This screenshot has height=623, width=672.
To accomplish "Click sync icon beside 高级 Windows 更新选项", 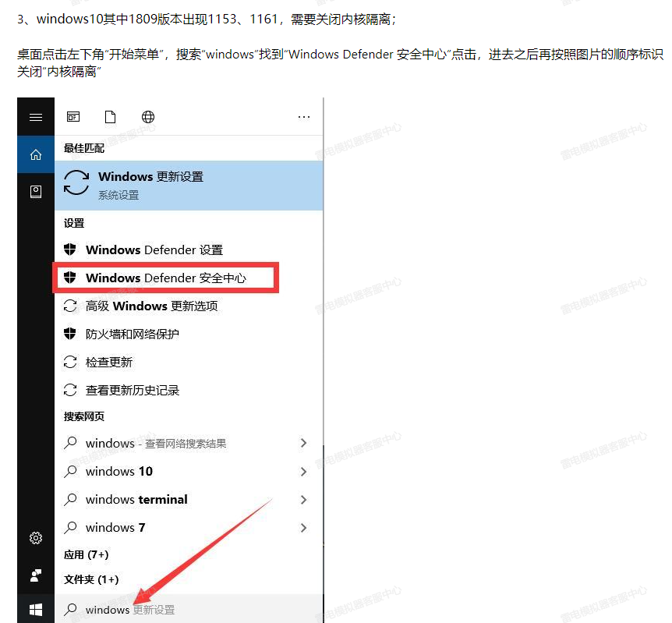I will (70, 306).
